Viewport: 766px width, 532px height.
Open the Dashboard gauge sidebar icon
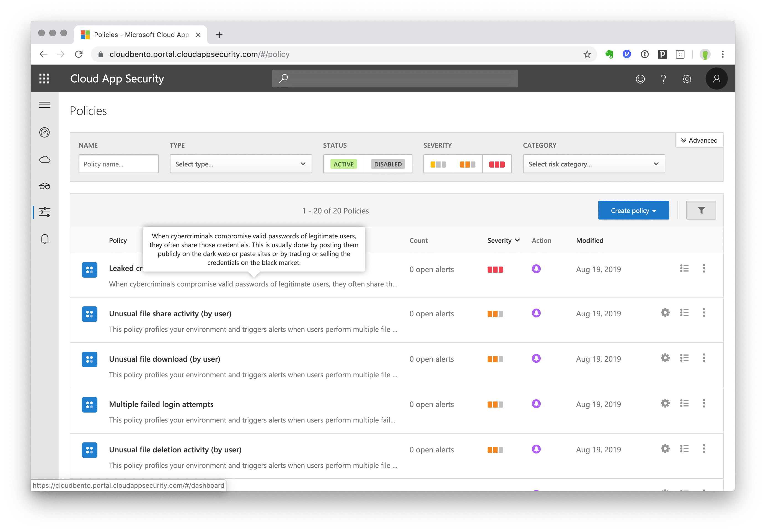(x=45, y=132)
